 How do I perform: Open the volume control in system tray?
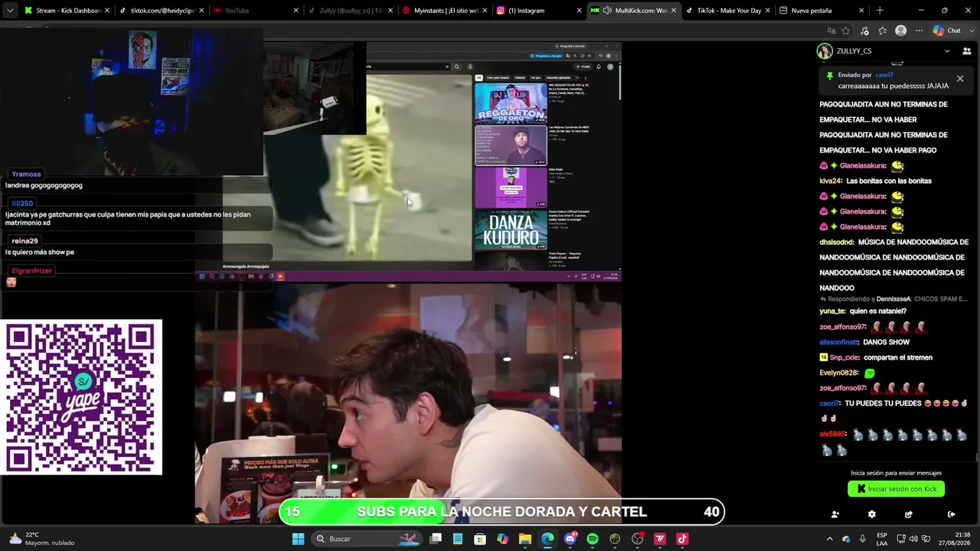[913, 539]
